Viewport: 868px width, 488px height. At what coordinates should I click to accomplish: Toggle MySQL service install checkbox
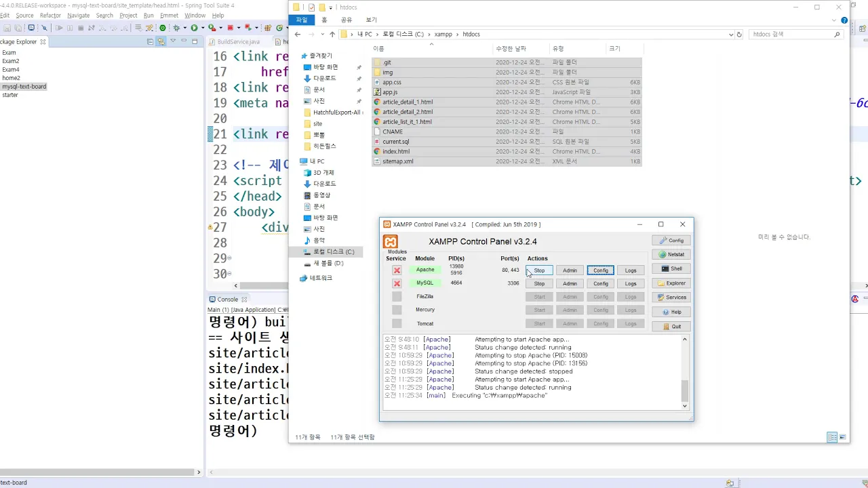pos(397,283)
